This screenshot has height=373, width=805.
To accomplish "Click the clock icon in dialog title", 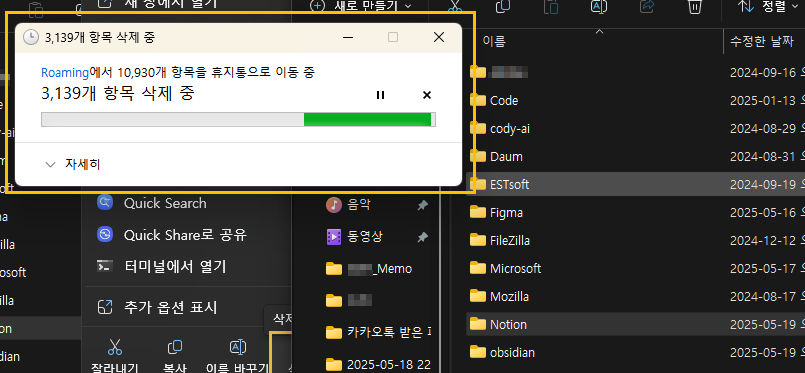I will [31, 37].
